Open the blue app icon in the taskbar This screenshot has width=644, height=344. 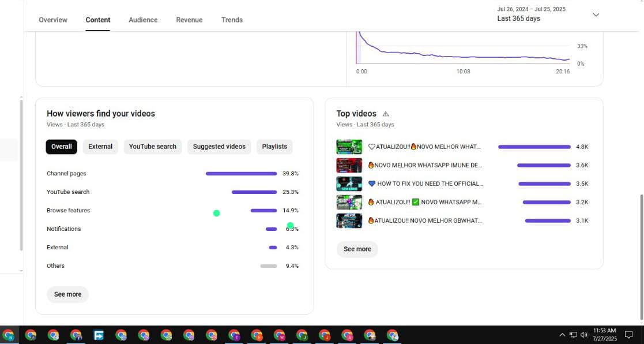point(99,335)
